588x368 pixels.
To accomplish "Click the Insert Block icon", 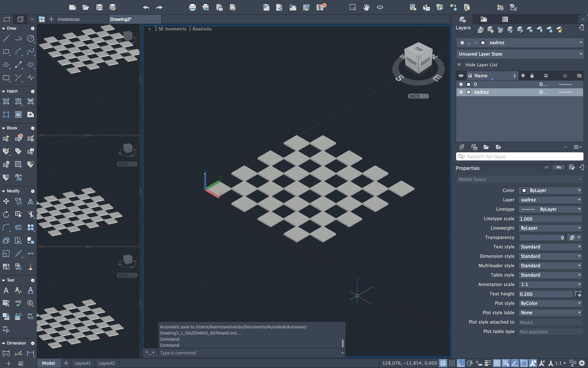I will coord(6,138).
